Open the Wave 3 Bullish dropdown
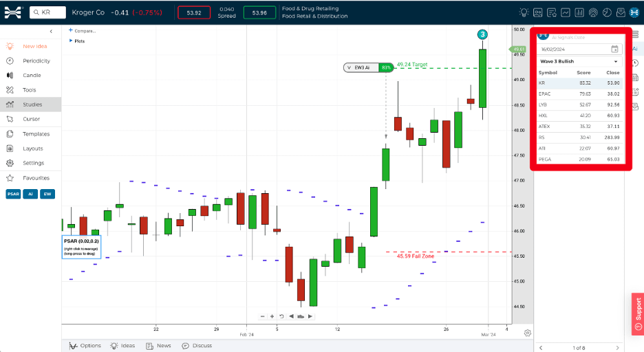Viewport: 644px width, 352px height. [x=579, y=62]
